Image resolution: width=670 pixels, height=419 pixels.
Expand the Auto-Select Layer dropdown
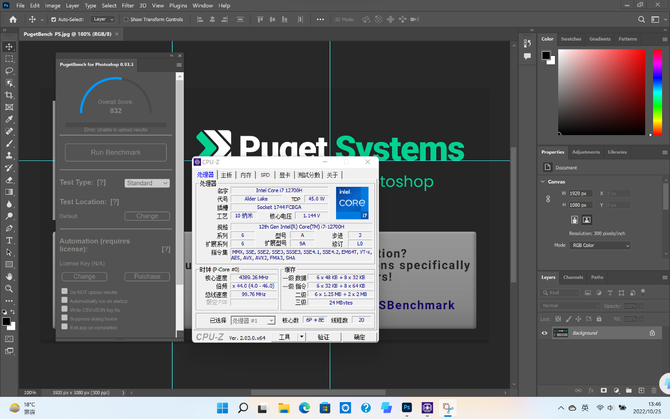pos(104,19)
